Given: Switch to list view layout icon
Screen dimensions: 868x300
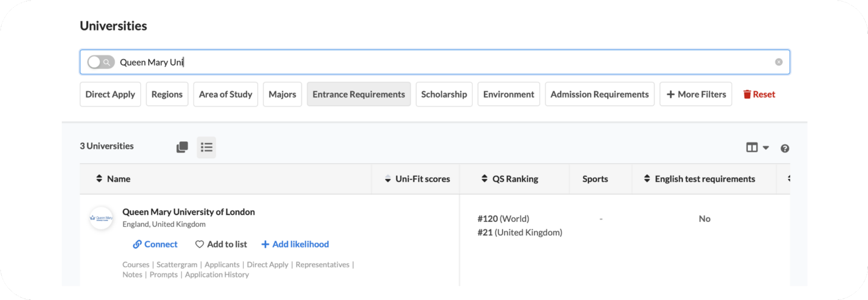Looking at the screenshot, I should pos(207,147).
